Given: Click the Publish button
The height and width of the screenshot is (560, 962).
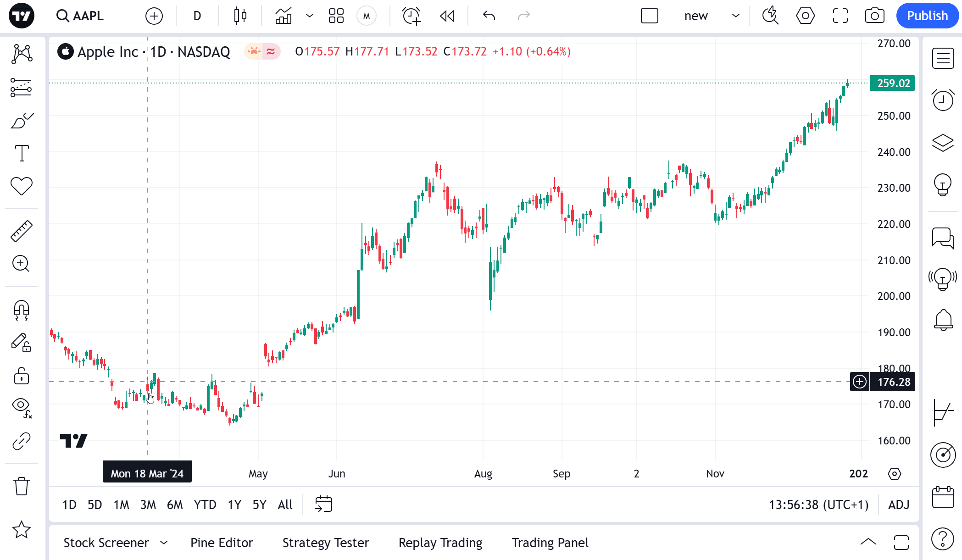Looking at the screenshot, I should click(927, 16).
